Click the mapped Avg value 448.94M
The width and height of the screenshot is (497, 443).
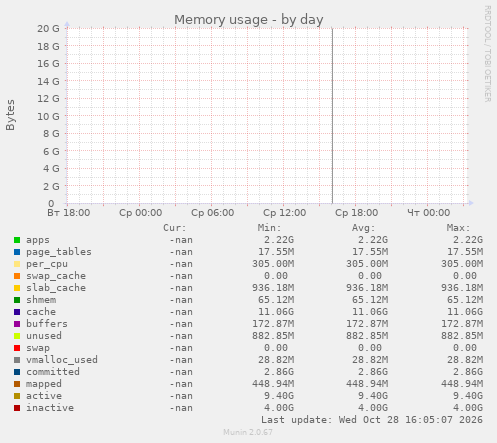click(367, 384)
